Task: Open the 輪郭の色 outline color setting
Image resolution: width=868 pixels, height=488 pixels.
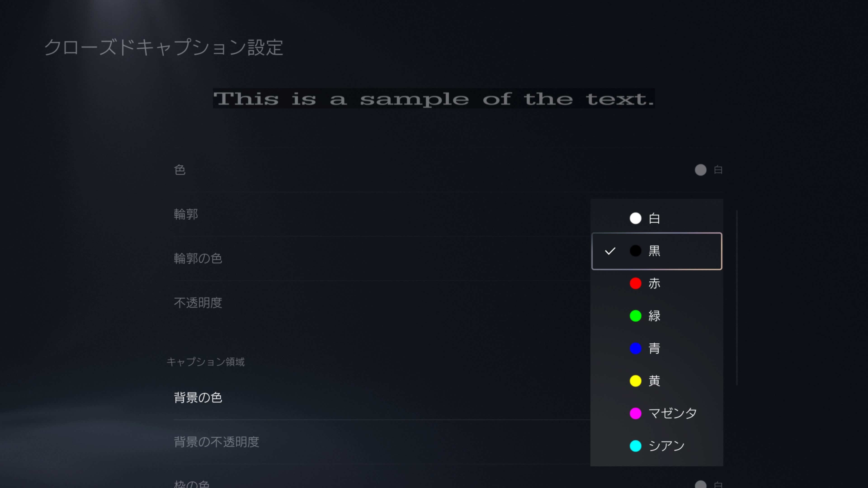Action: click(x=198, y=258)
